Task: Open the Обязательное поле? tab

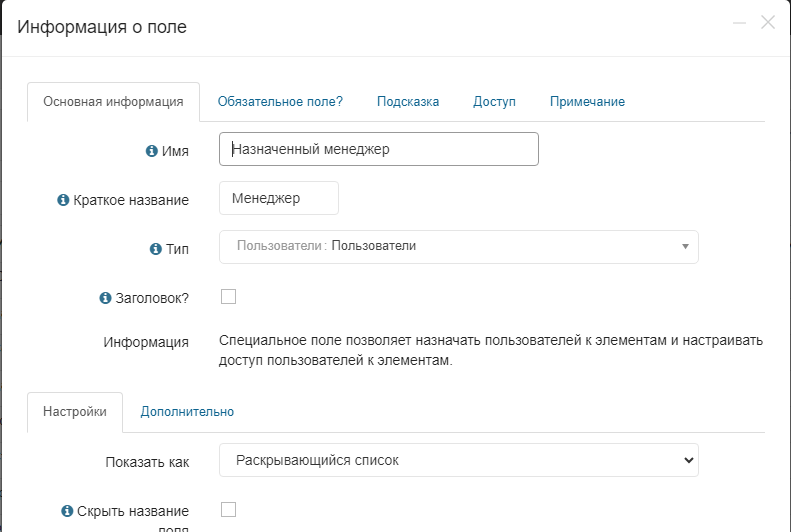Action: click(280, 102)
